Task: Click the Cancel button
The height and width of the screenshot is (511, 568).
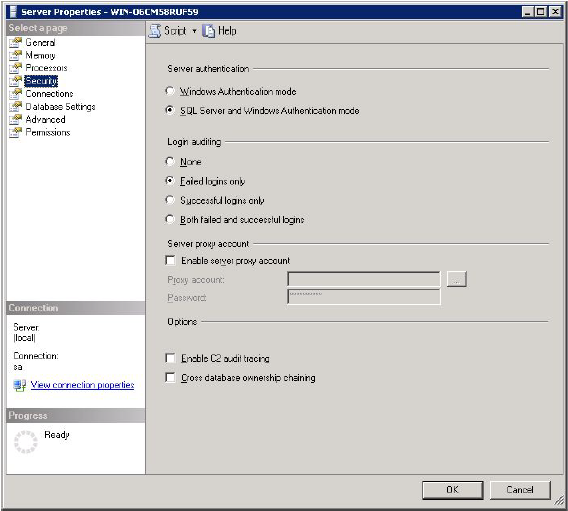Action: pyautogui.click(x=520, y=490)
